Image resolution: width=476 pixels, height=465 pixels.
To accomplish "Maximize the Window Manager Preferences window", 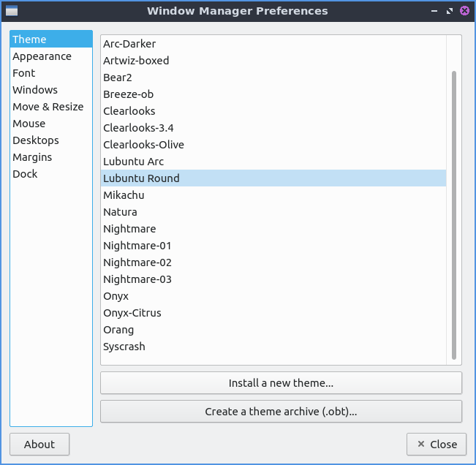I will pos(449,11).
